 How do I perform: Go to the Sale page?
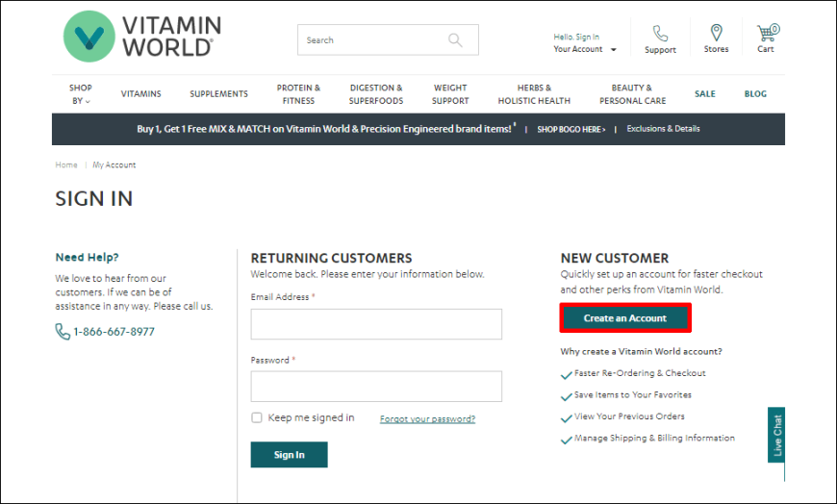pos(704,94)
